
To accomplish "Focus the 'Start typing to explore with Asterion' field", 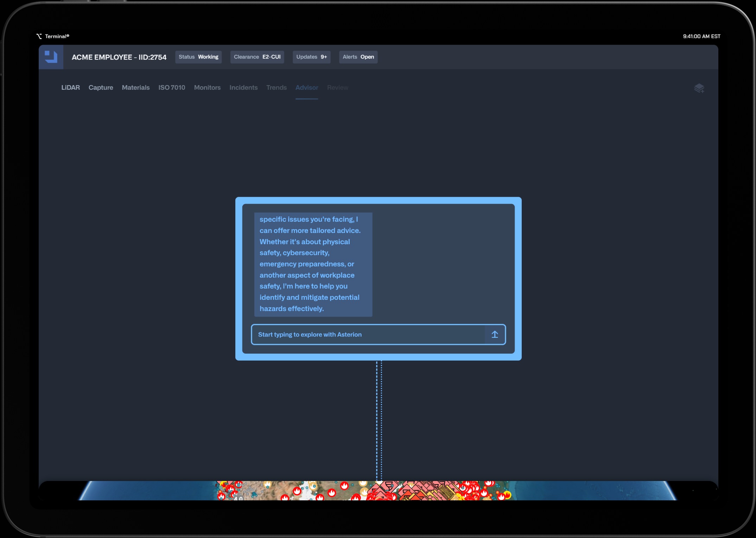I will [368, 335].
